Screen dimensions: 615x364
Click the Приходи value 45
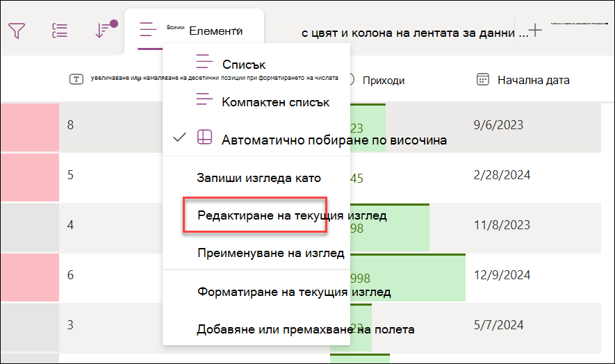[357, 179]
